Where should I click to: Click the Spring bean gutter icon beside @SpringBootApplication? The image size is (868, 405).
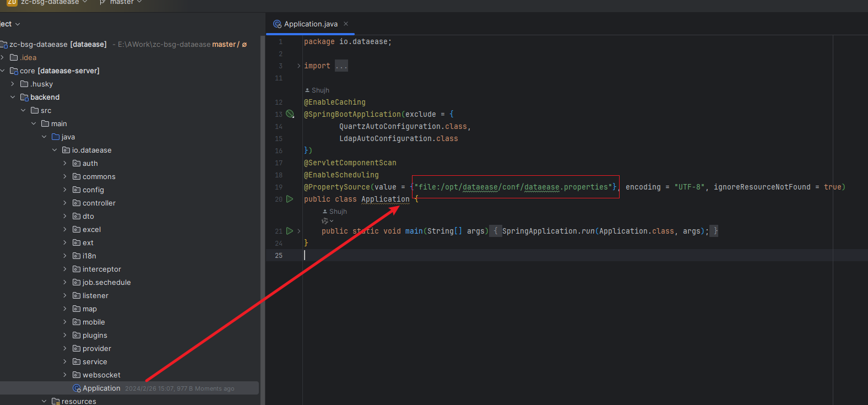(290, 114)
